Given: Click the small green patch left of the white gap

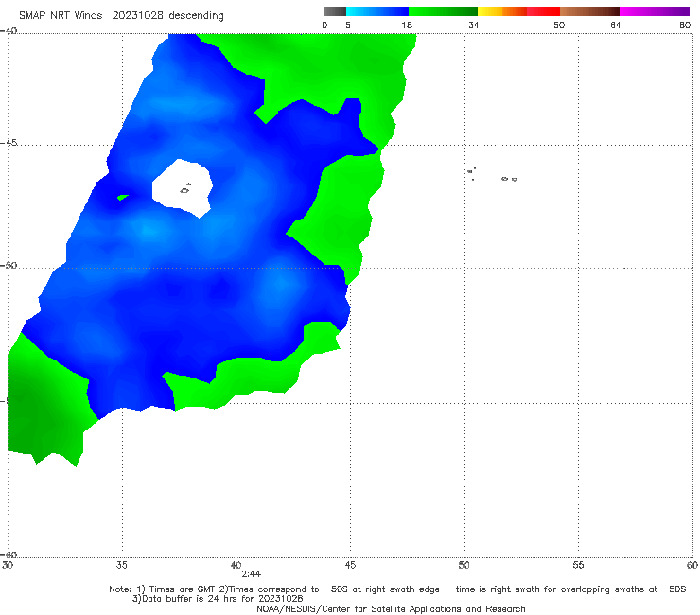Looking at the screenshot, I should [x=123, y=197].
